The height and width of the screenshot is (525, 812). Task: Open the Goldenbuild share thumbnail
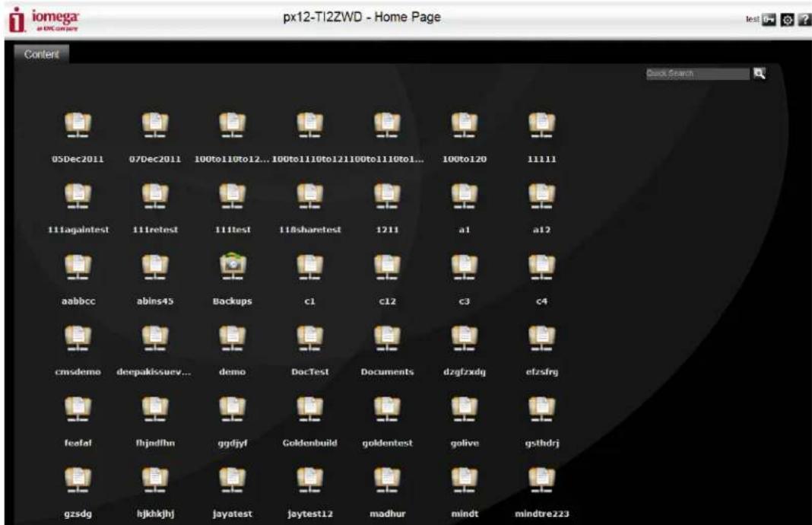coord(309,409)
